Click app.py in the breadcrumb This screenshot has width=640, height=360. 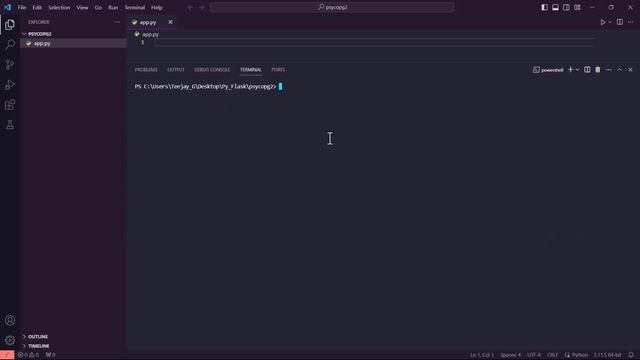click(150, 34)
